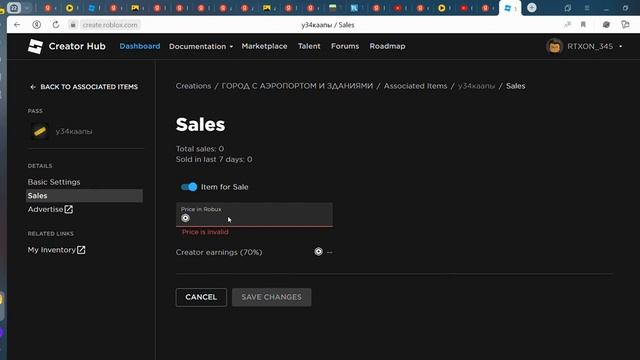Click the browser sidebar panel icon in title bar

(x=568, y=8)
